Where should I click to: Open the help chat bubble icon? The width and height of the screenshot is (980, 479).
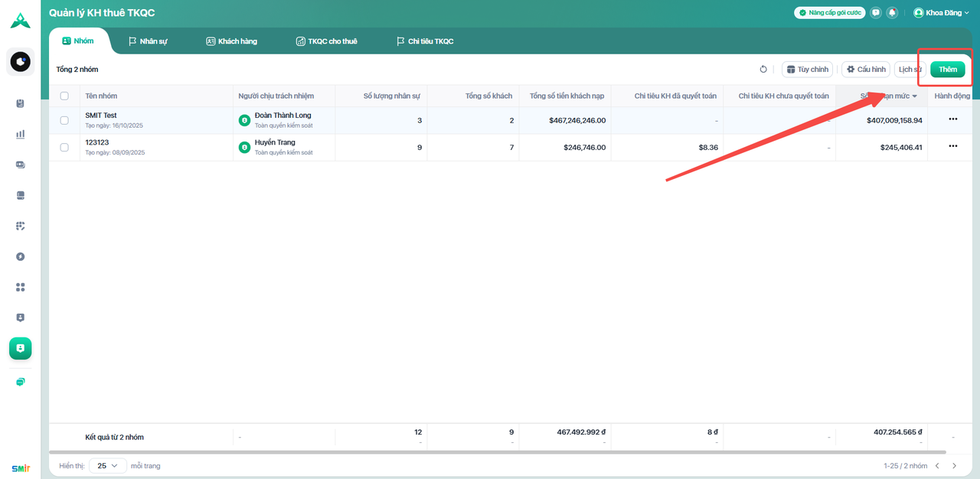(x=876, y=13)
